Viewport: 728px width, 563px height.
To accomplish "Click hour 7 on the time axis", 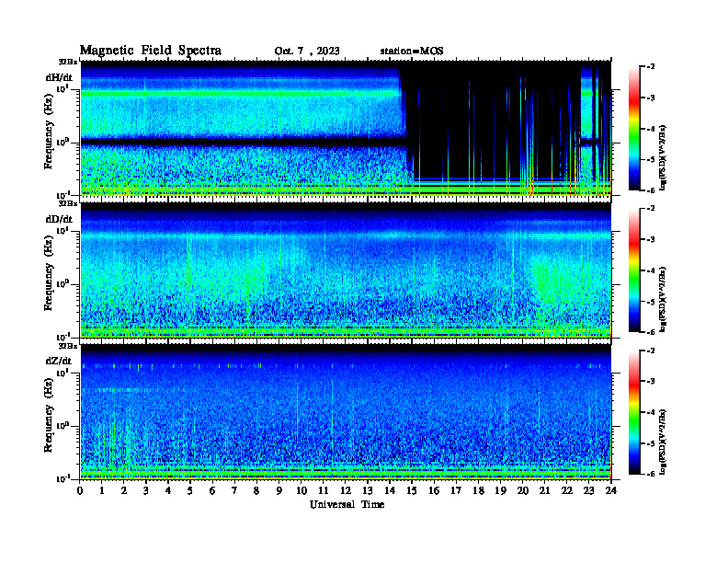I will [234, 490].
